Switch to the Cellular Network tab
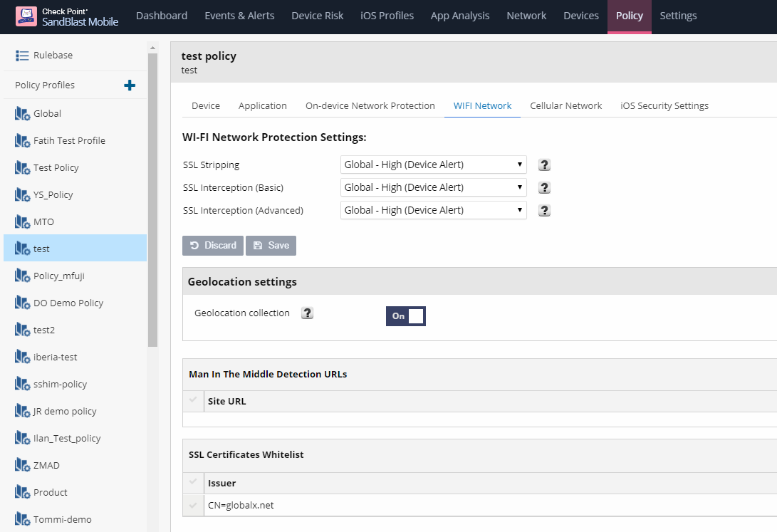 (565, 106)
